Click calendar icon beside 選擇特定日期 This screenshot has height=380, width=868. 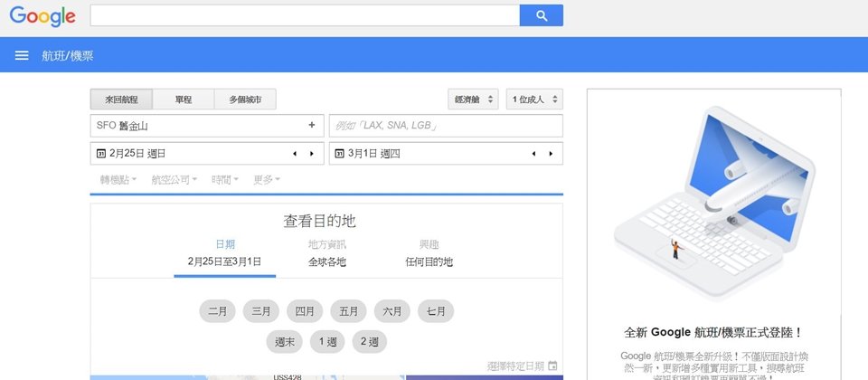552,366
